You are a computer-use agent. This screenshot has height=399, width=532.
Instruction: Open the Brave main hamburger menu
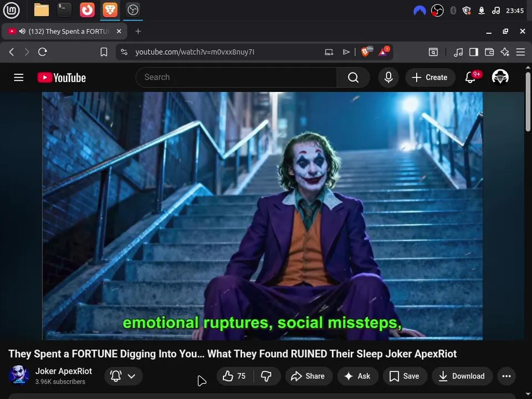pyautogui.click(x=520, y=52)
